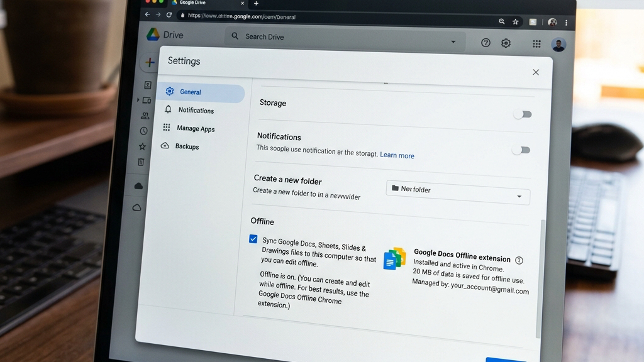This screenshot has width=644, height=362.
Task: Click the outlined cloud icon in sidebar
Action: (136, 207)
